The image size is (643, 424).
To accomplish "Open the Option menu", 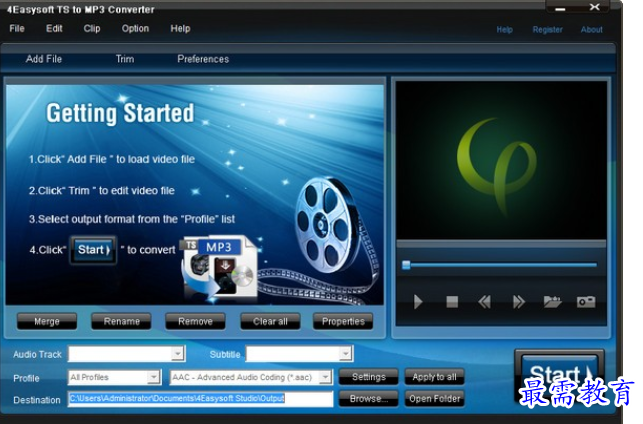I will [135, 28].
